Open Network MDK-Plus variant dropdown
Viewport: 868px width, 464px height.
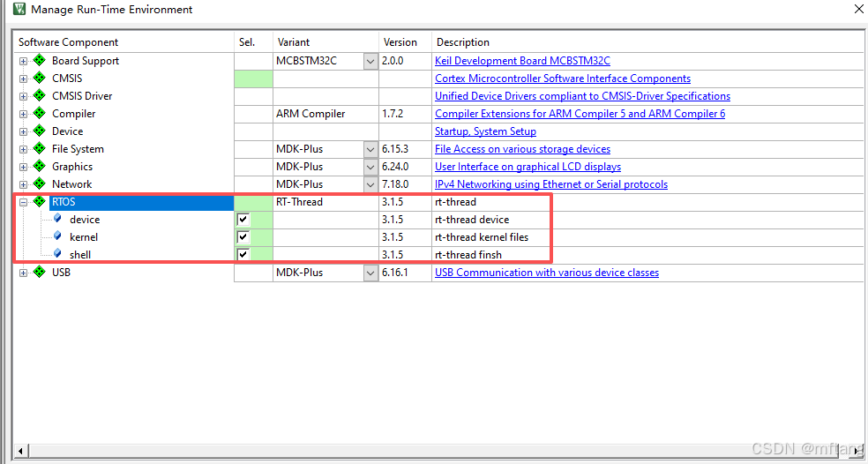pos(370,184)
